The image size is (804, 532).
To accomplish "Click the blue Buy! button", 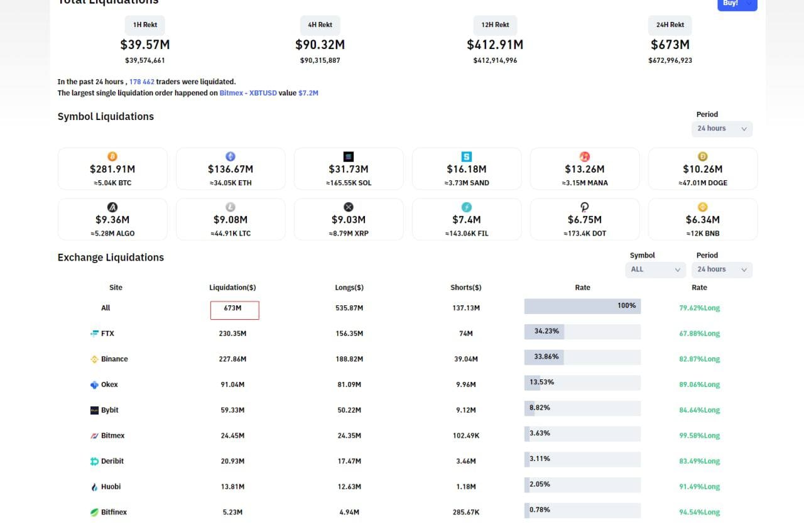I will tap(737, 4).
